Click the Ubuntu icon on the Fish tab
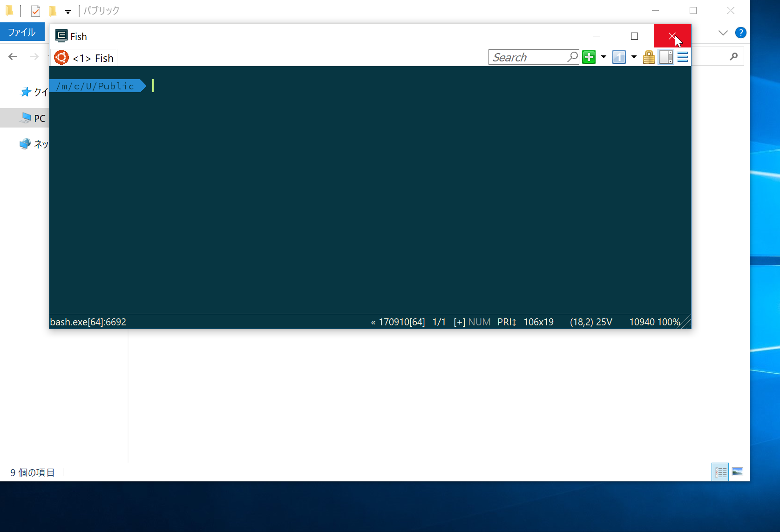 click(61, 57)
